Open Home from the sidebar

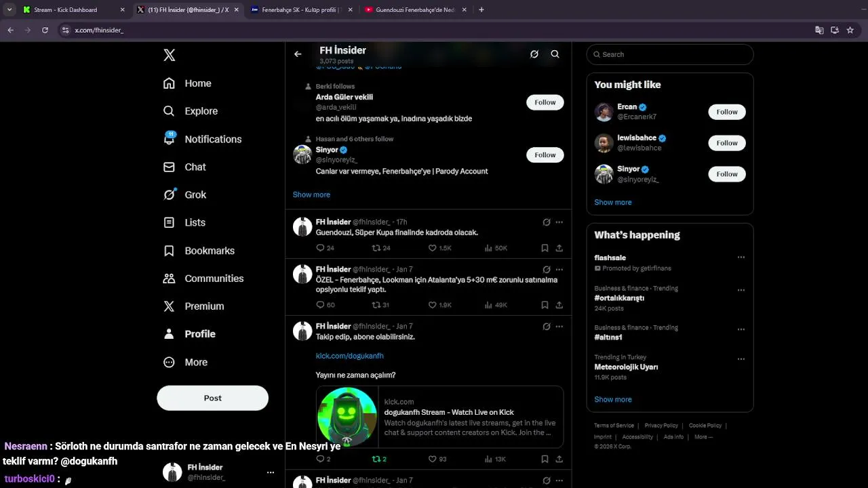click(x=187, y=83)
